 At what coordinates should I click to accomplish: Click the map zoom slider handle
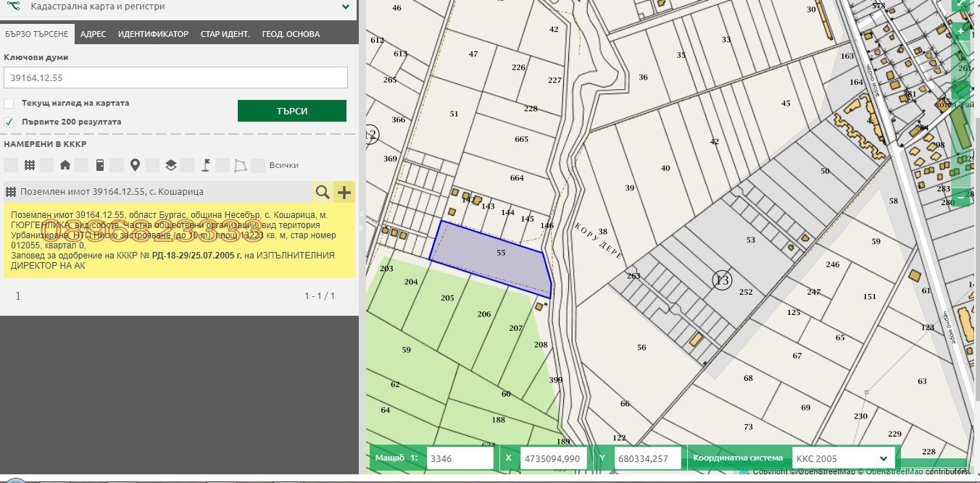(x=960, y=90)
